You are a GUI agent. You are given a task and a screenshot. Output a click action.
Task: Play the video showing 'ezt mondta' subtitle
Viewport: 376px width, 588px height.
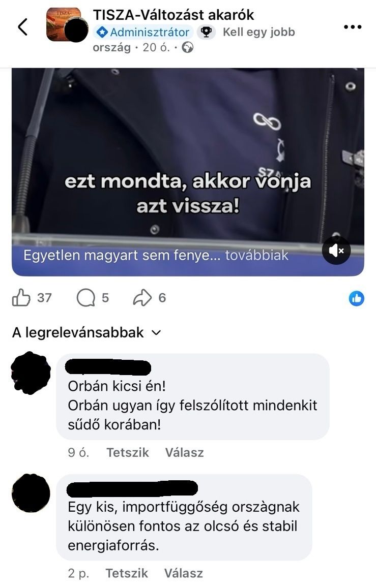pyautogui.click(x=188, y=172)
